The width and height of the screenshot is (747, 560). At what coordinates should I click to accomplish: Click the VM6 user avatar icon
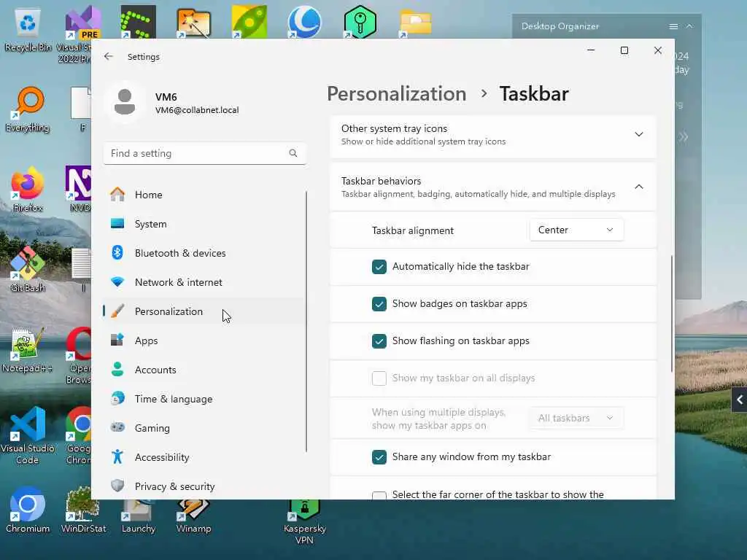(125, 102)
